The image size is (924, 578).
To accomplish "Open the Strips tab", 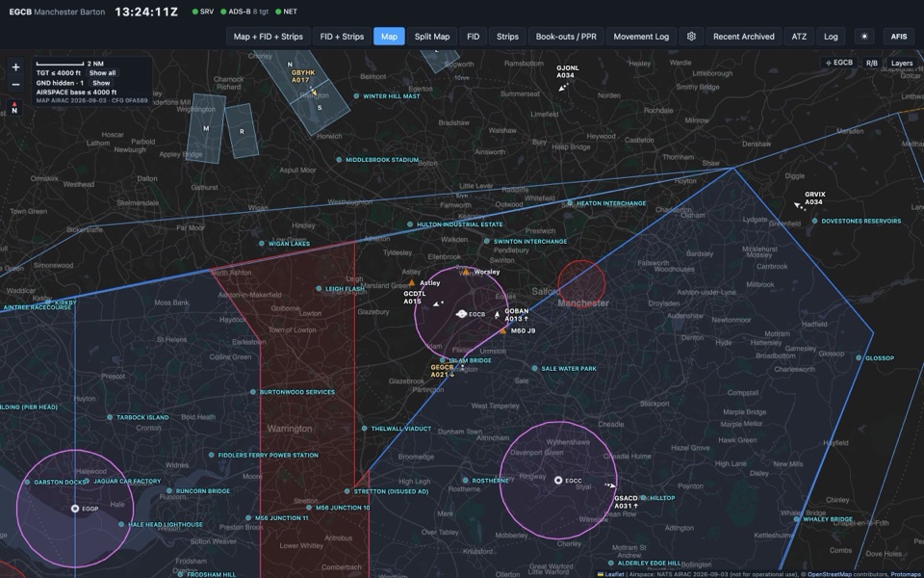I will click(507, 37).
